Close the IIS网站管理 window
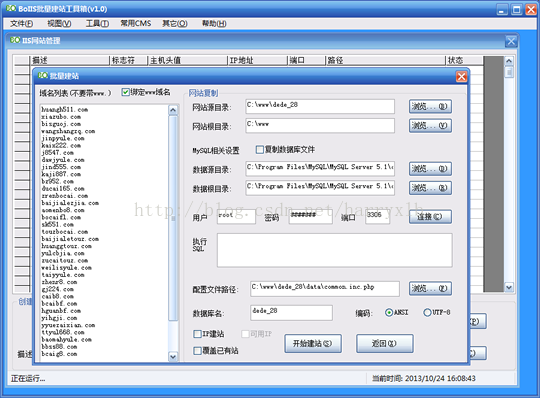 point(511,41)
